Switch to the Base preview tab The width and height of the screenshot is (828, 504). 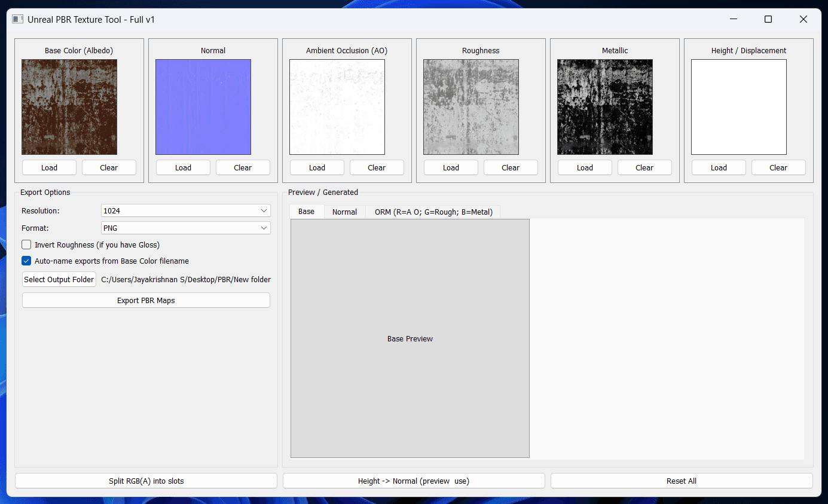point(307,212)
